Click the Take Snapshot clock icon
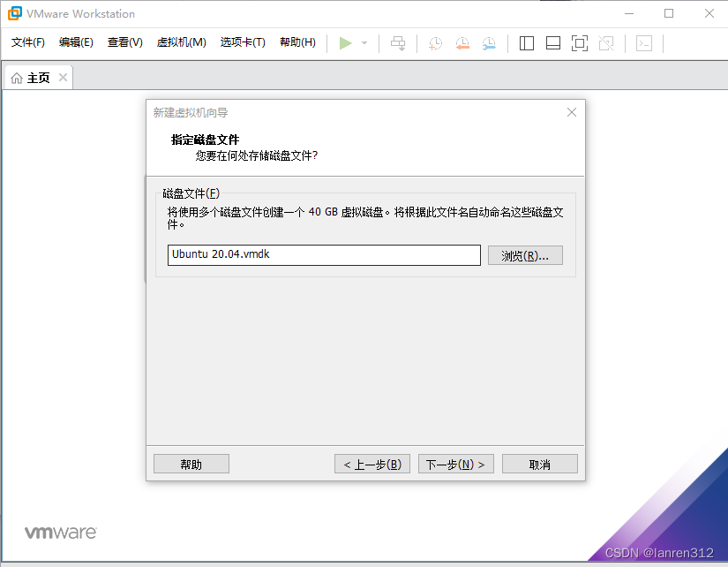The image size is (728, 567). [x=436, y=42]
